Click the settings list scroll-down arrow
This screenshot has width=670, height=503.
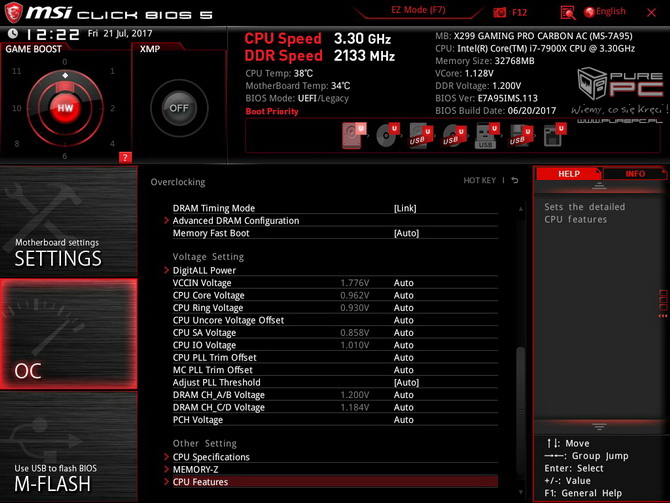coord(520,492)
